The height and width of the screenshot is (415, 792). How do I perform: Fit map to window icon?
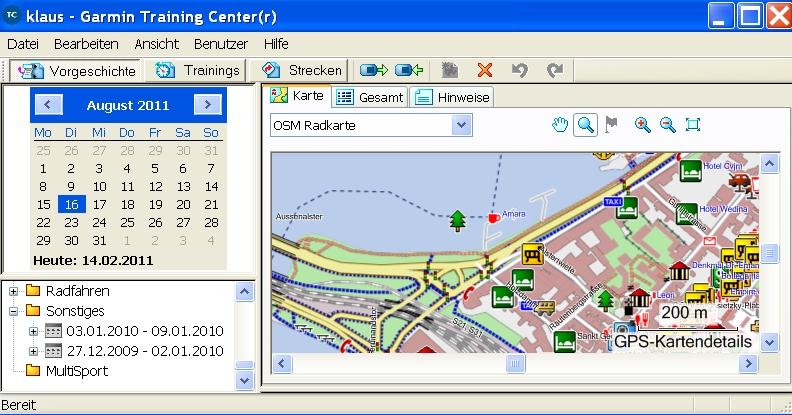coord(693,125)
